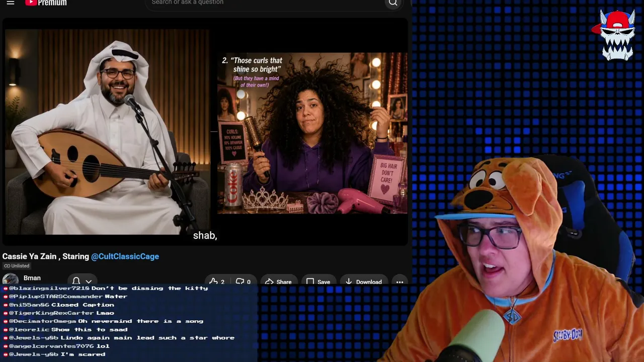This screenshot has height=362, width=644.
Task: Click @ni55an86's 'Closed Caption' message
Action: pos(58,305)
